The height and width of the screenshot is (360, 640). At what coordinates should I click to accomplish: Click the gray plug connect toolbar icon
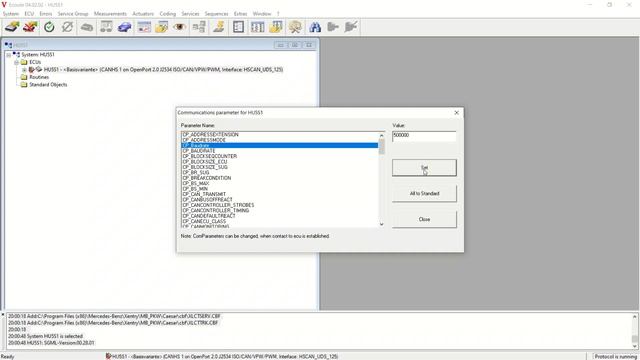(333, 27)
